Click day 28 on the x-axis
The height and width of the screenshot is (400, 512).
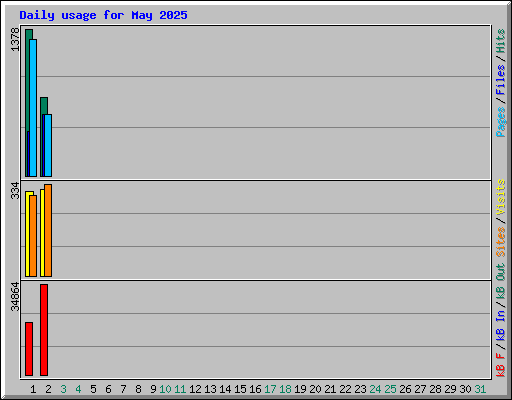pyautogui.click(x=435, y=389)
